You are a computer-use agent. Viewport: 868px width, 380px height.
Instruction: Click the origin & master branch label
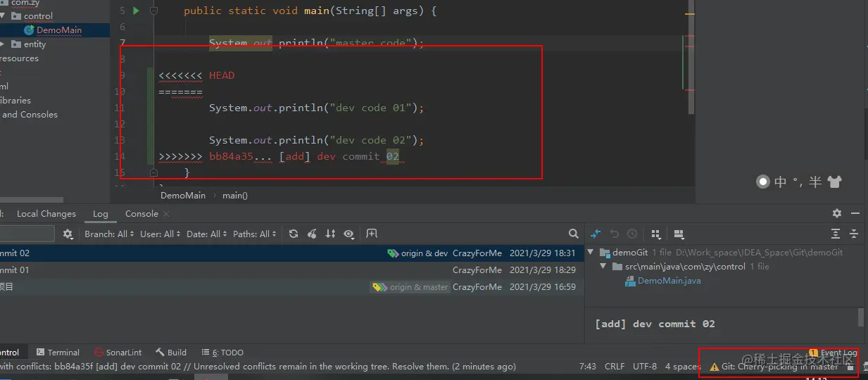point(411,287)
